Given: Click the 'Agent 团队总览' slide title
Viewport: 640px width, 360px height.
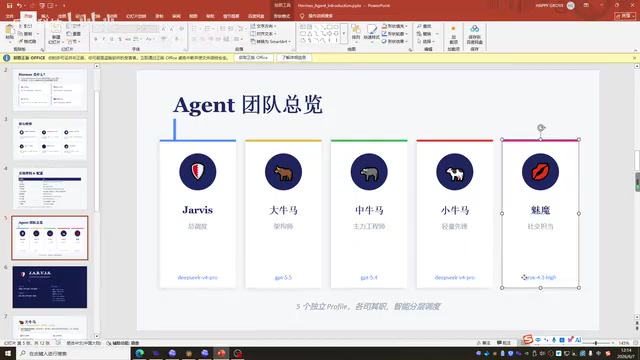Looking at the screenshot, I should point(248,105).
